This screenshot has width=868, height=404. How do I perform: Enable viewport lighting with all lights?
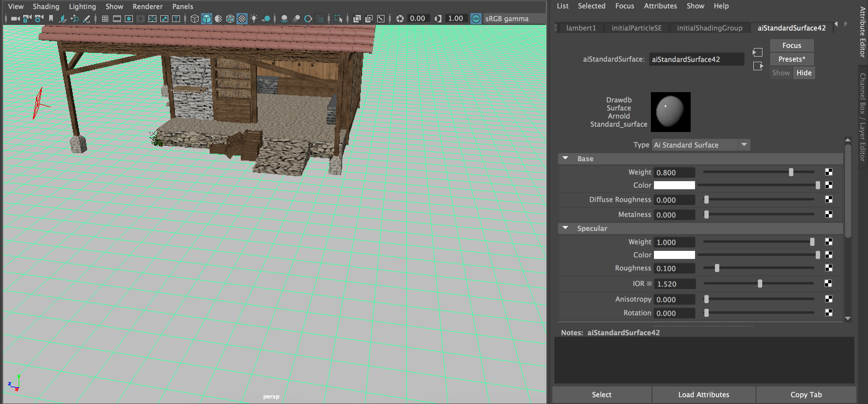(254, 19)
